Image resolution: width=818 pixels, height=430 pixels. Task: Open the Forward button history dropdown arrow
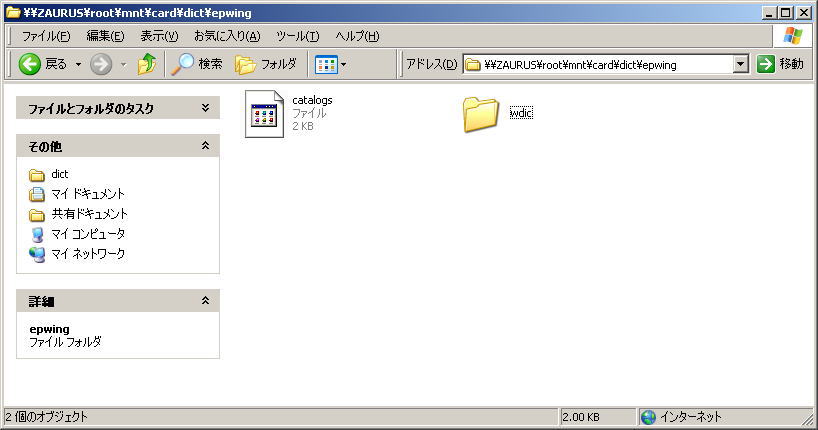point(124,65)
